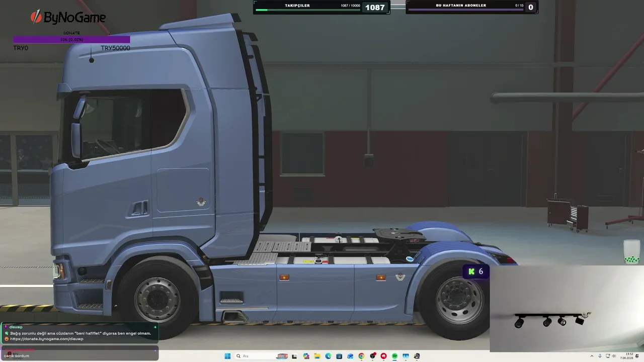Open Google Chrome from the taskbar
Screen dimensions: 644x362
click(361, 356)
